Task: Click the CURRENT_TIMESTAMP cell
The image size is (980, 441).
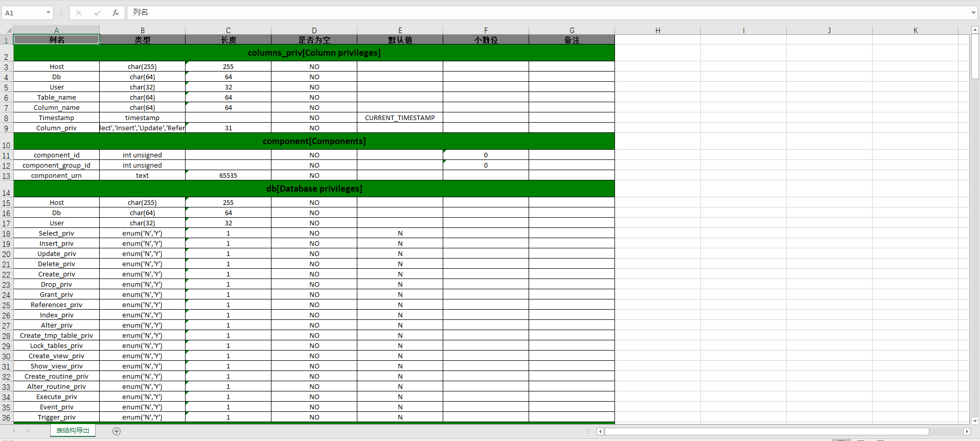Action: coord(400,118)
